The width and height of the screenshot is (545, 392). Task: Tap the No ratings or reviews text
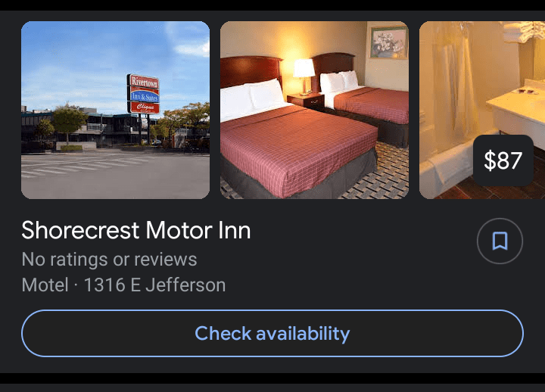(x=109, y=260)
